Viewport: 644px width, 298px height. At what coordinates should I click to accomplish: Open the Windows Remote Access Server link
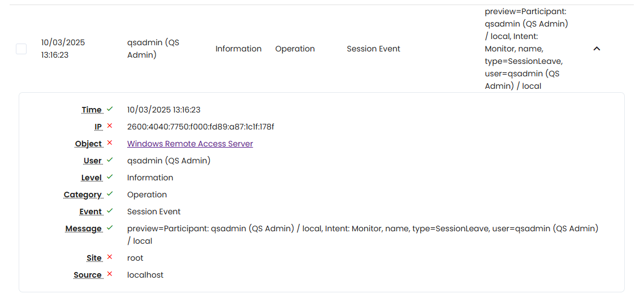190,144
